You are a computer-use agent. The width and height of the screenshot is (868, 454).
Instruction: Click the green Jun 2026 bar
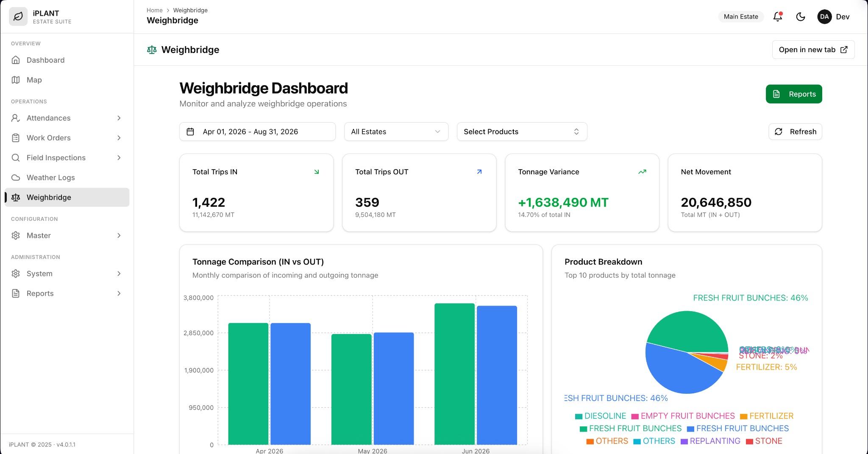pos(454,374)
